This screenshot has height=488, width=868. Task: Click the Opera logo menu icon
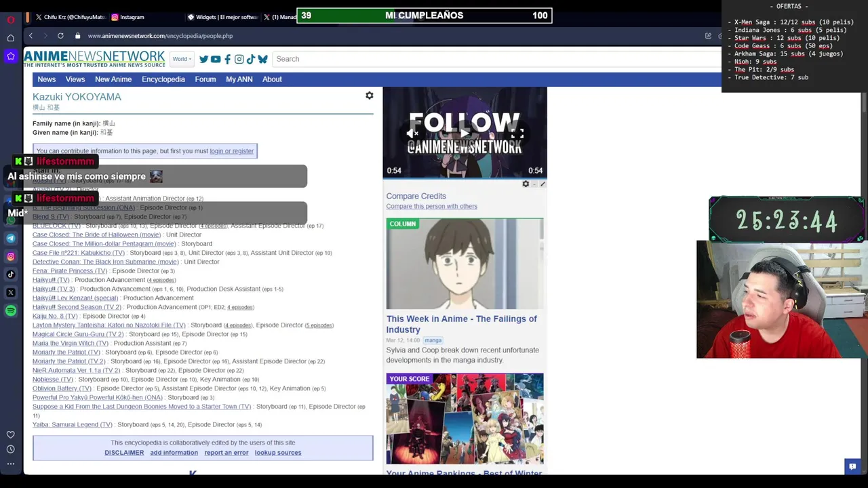point(11,20)
